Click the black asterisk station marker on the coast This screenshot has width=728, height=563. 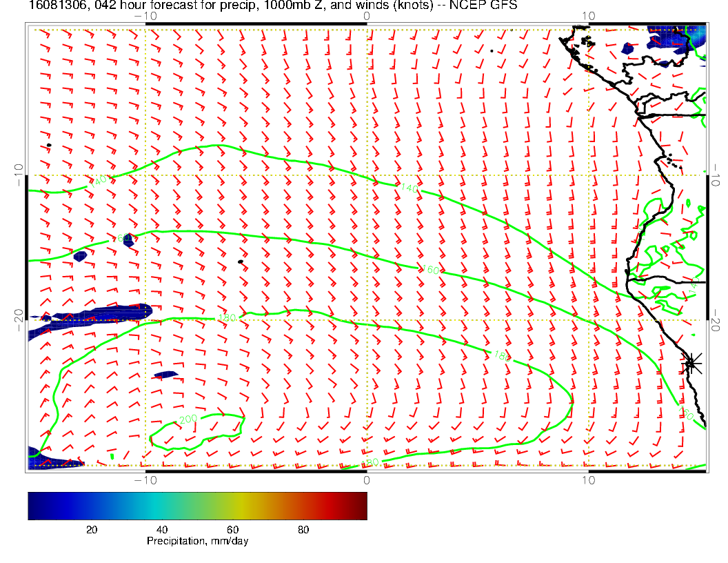pyautogui.click(x=691, y=362)
